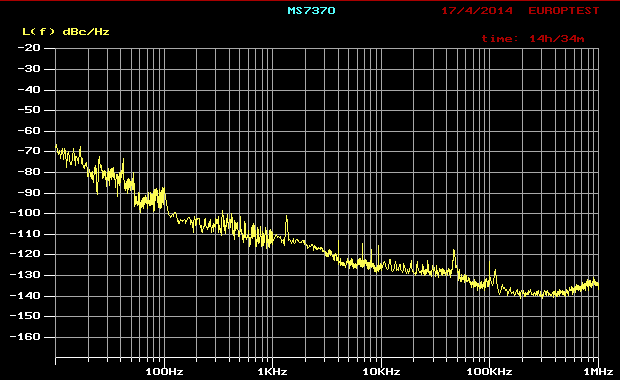Click the spur peak near 50KHz
620x380 pixels.
454,251
